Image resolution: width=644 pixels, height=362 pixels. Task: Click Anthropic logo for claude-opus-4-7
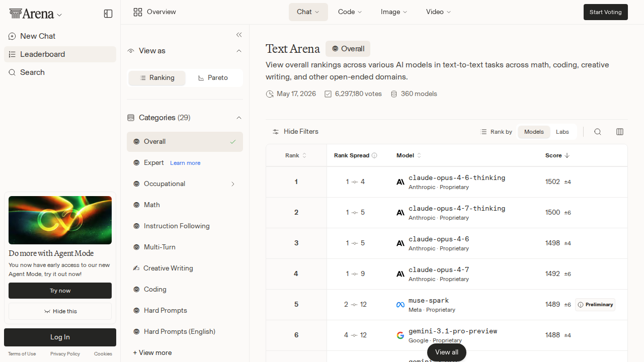(x=400, y=274)
